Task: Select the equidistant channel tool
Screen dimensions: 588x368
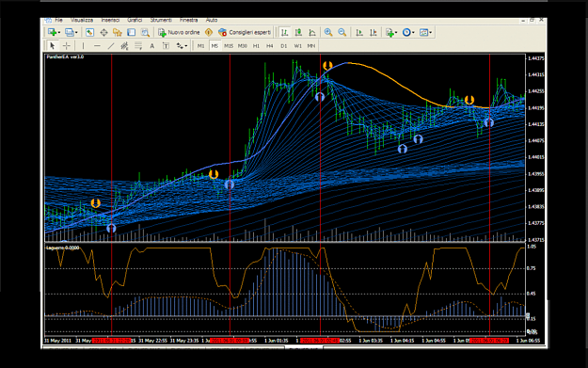Action: pyautogui.click(x=124, y=46)
